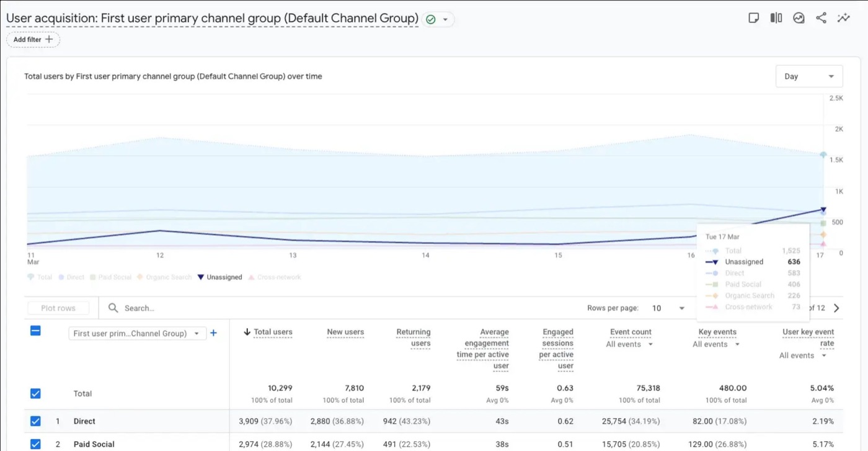Click the plus icon to add secondary dimension

click(213, 333)
